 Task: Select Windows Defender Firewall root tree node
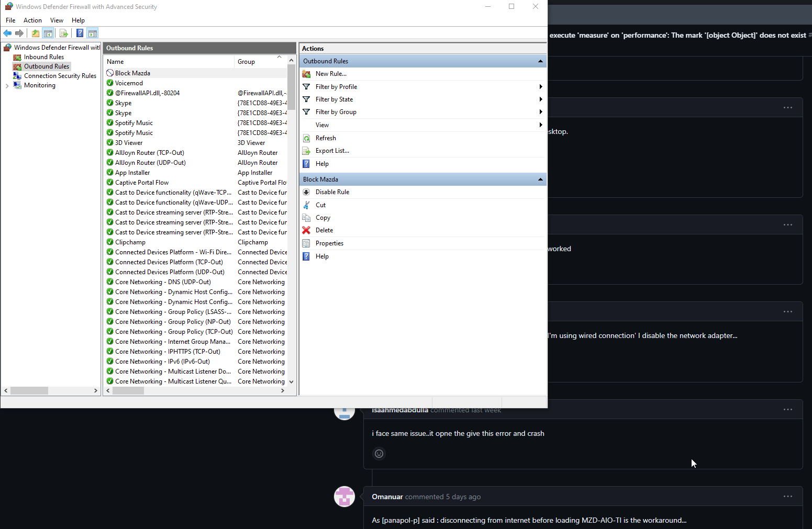coord(57,48)
